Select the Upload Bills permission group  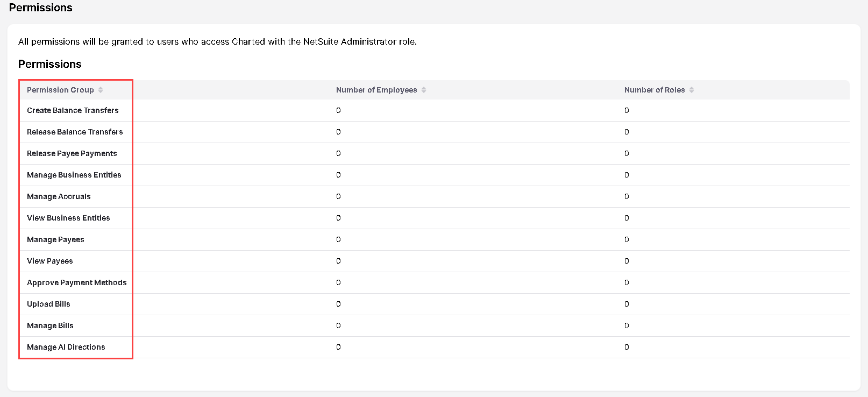pyautogui.click(x=48, y=304)
